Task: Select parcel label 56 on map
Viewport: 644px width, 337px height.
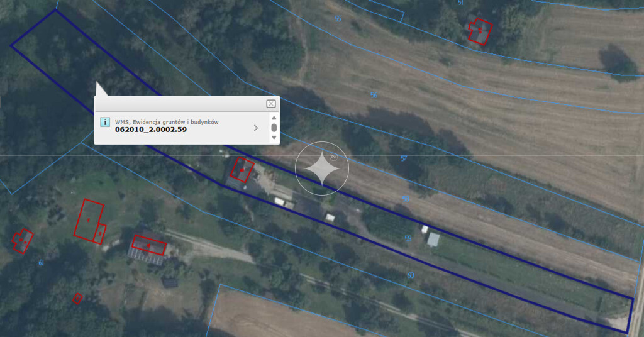Action: point(374,95)
